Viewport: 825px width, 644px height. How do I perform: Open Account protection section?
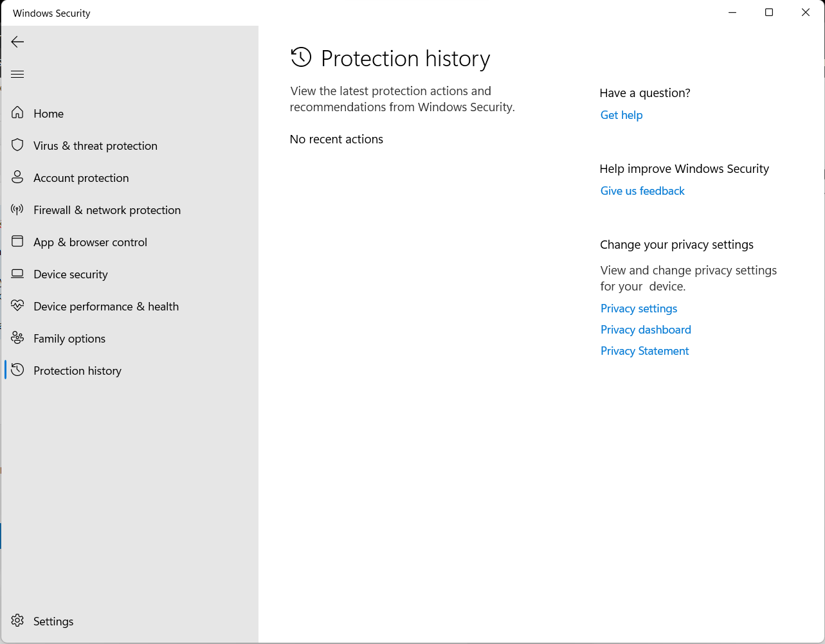pos(129,177)
